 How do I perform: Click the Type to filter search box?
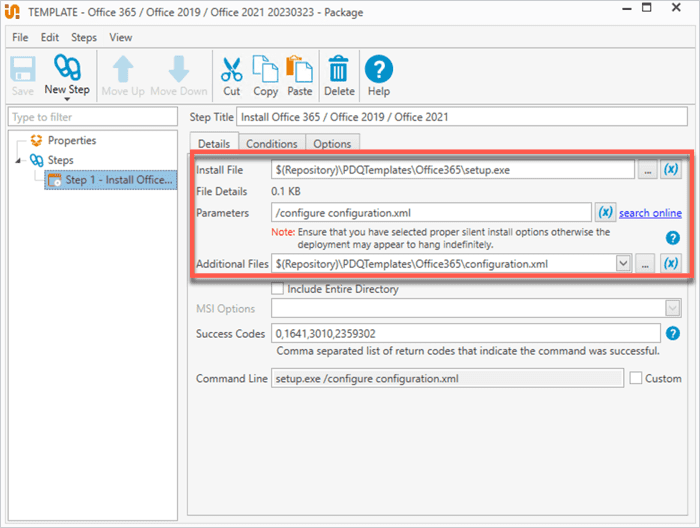tap(93, 117)
